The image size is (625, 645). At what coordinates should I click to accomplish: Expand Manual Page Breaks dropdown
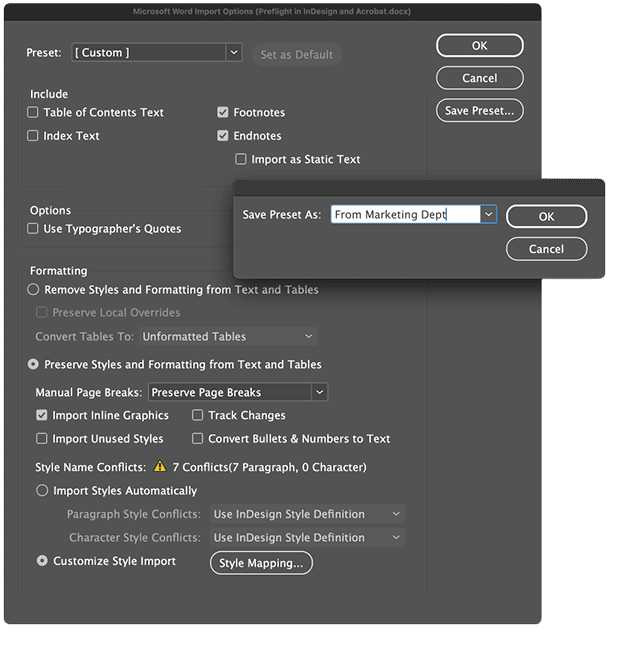click(x=318, y=393)
